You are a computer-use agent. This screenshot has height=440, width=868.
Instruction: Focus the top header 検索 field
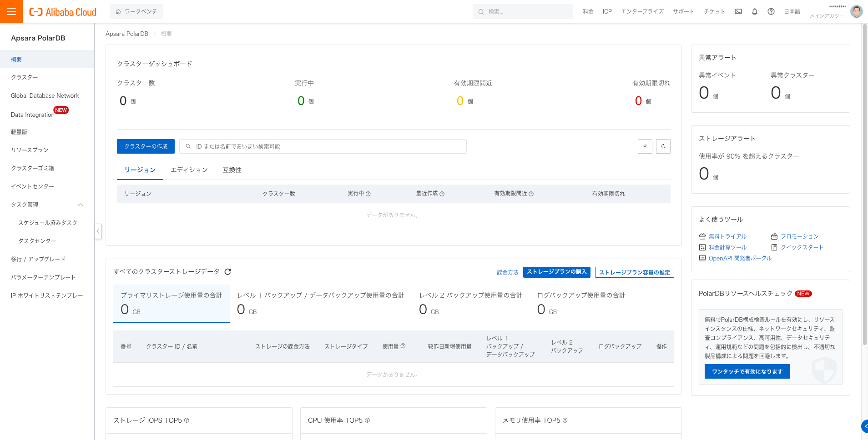[x=523, y=12]
